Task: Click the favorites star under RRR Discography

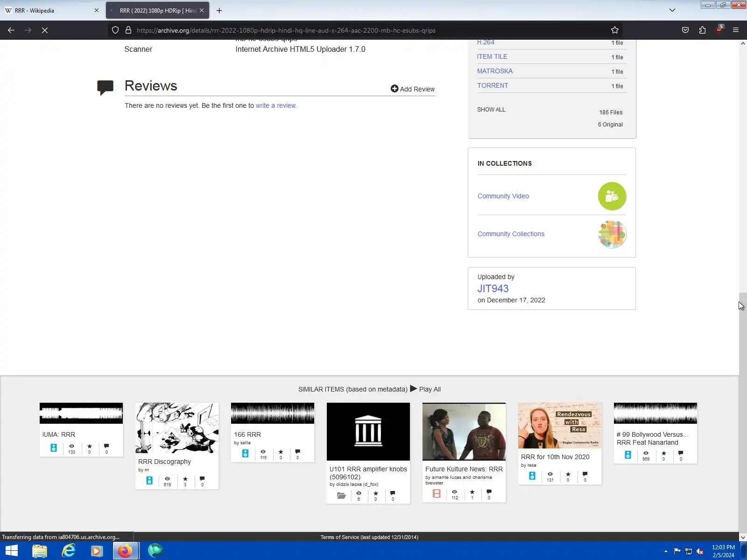Action: [185, 479]
